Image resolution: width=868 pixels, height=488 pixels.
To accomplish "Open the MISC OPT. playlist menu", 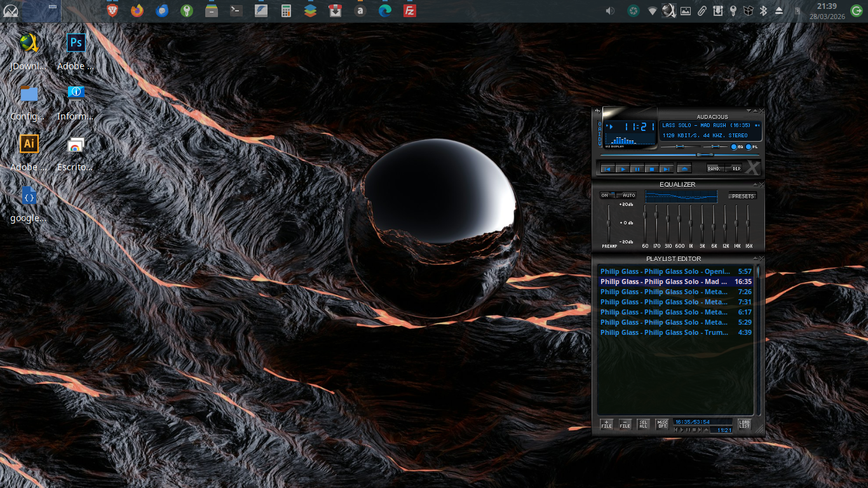I will point(662,424).
